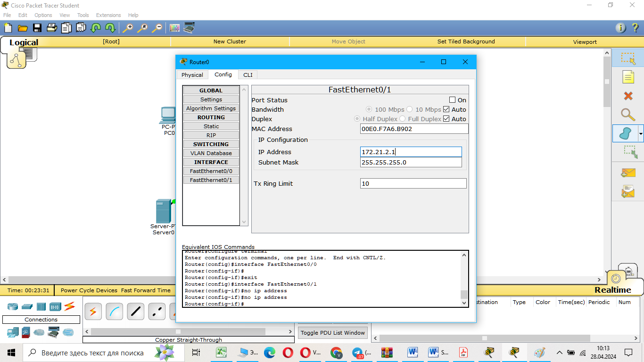Choose the Place Note tool
The image size is (644, 362).
tap(628, 77)
